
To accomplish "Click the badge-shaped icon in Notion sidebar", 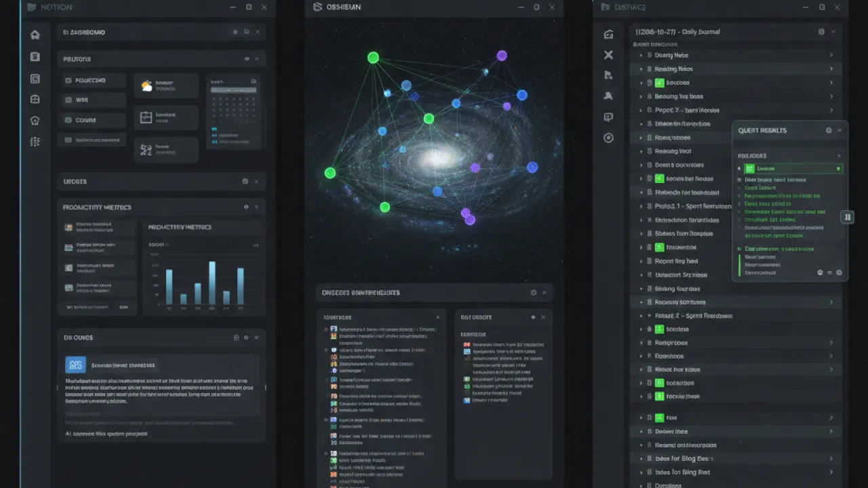I will tap(35, 121).
